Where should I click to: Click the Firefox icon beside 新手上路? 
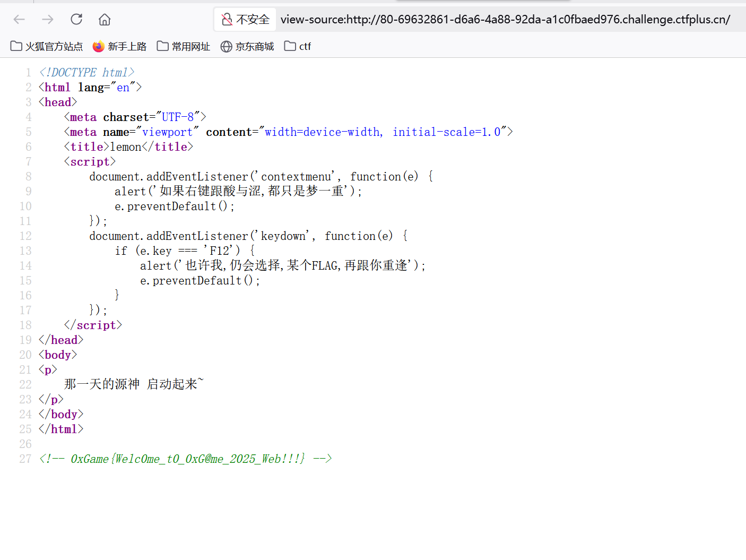point(98,47)
